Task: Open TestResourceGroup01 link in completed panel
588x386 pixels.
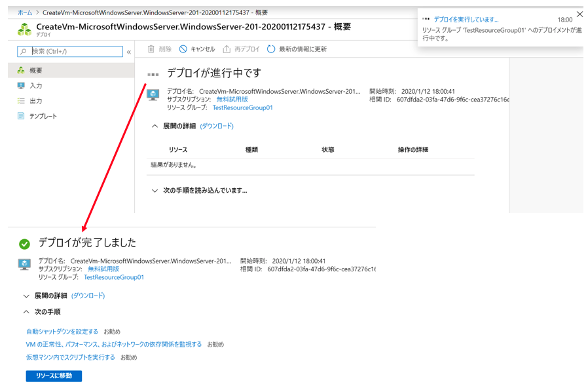Action: click(114, 277)
